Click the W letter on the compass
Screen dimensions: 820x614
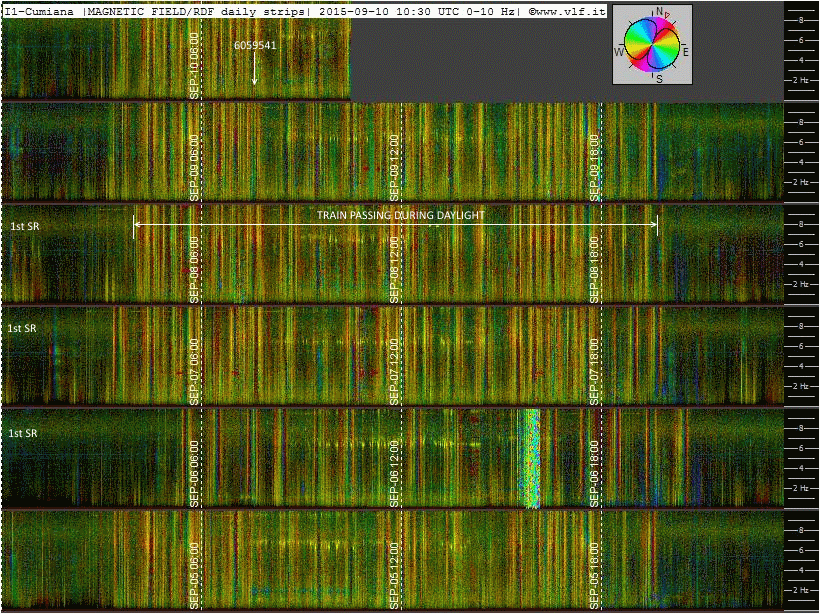[x=619, y=51]
